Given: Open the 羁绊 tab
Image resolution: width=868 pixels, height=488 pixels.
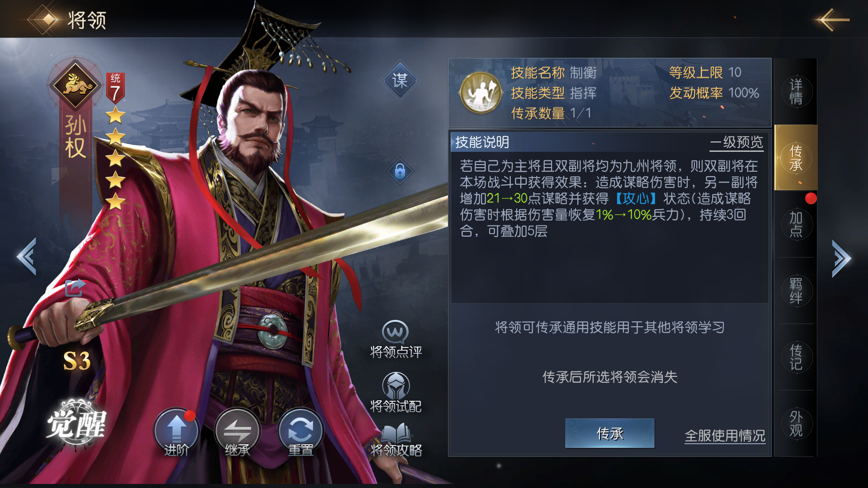Looking at the screenshot, I should (x=796, y=291).
